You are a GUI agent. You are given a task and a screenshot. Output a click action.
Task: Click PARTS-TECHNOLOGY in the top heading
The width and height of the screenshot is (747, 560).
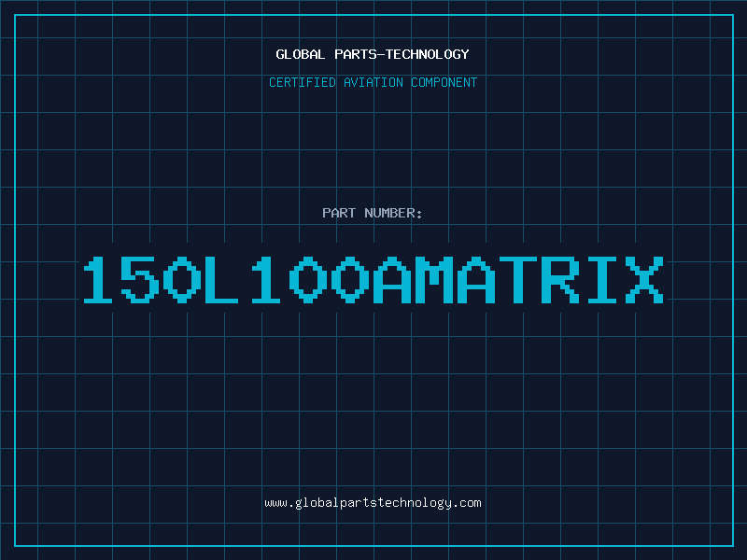[401, 54]
